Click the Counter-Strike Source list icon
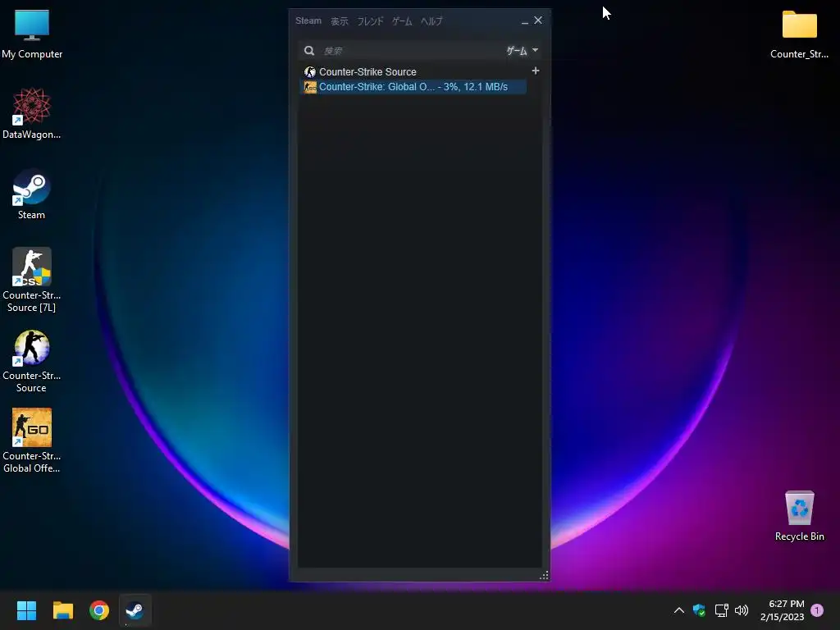 [309, 72]
